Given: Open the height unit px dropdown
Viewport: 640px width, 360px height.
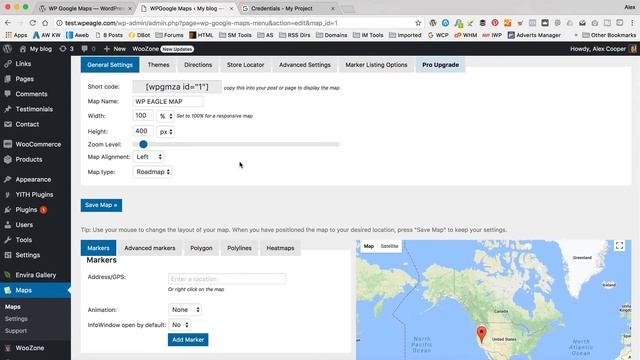Looking at the screenshot, I should coord(165,132).
